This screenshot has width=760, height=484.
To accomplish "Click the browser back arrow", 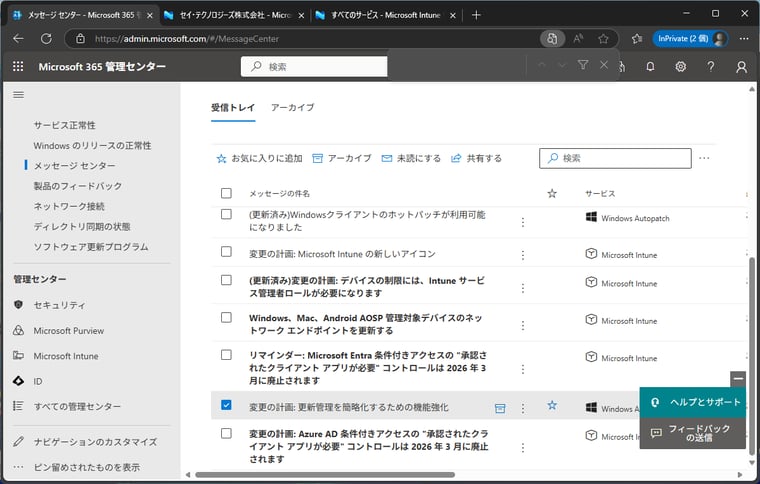I will click(18, 39).
